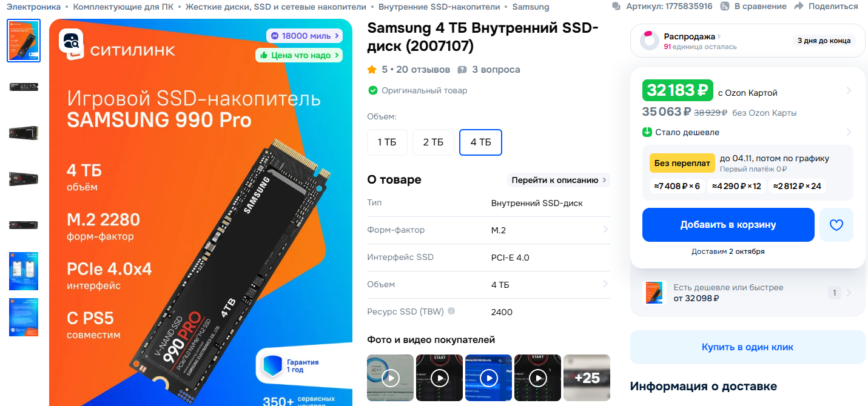Viewport: 868px width, 406px height.
Task: Click 'Купить в один клик' button
Action: pyautogui.click(x=747, y=347)
